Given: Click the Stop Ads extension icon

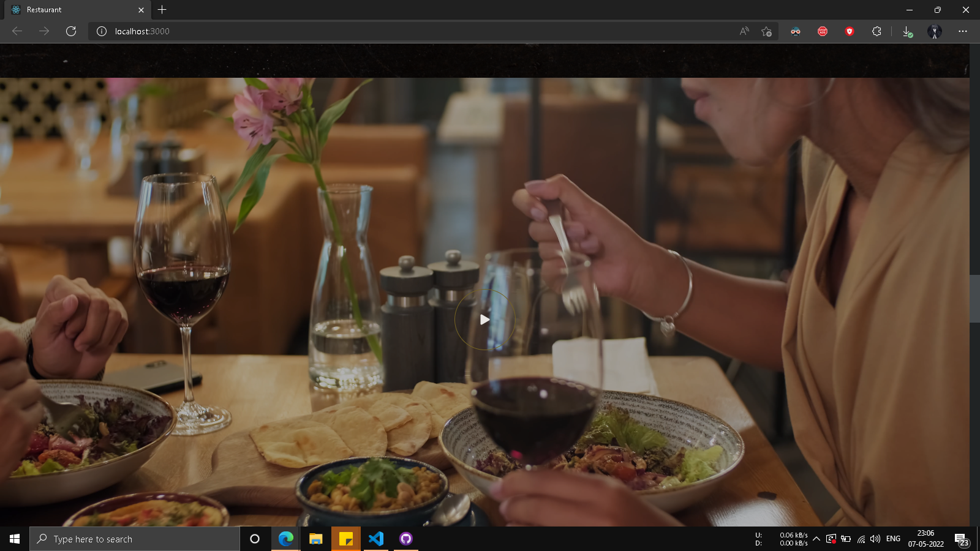Looking at the screenshot, I should pyautogui.click(x=823, y=31).
